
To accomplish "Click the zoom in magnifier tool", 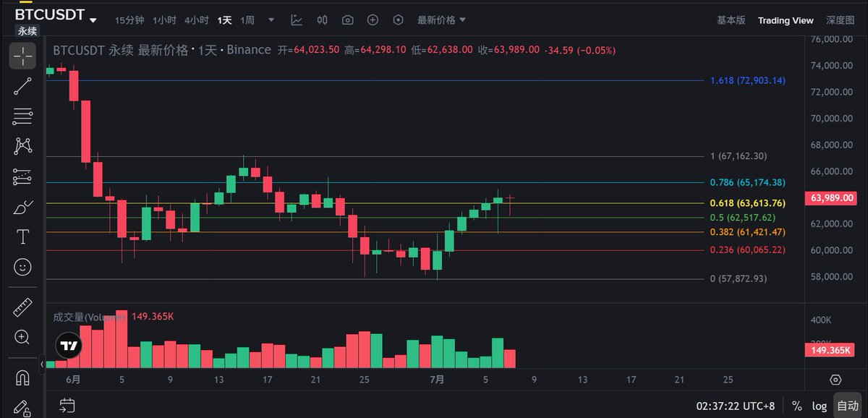I will point(22,337).
